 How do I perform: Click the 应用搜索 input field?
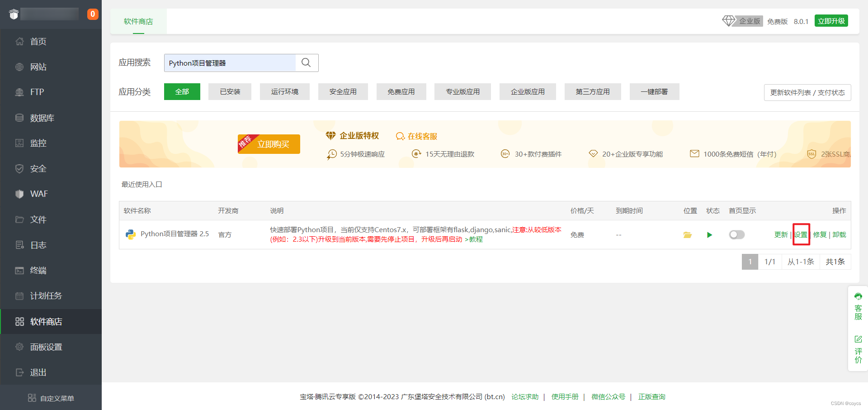[x=230, y=63]
